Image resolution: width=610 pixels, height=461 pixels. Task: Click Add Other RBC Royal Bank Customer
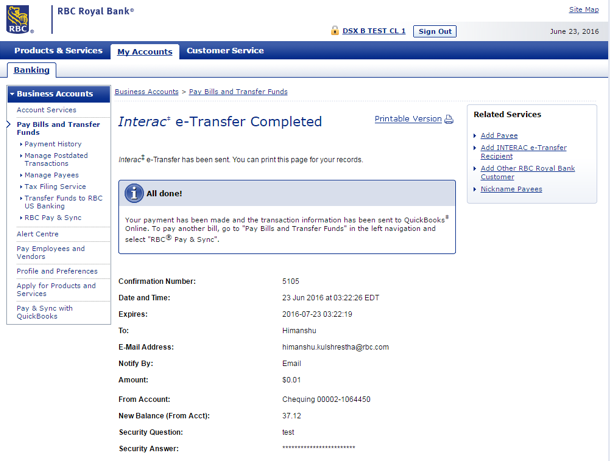point(528,172)
